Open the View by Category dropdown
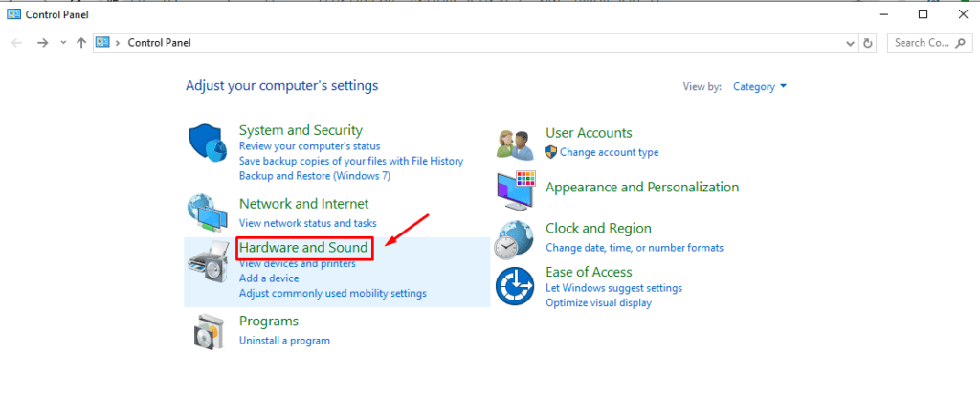980x400 pixels. click(x=759, y=87)
